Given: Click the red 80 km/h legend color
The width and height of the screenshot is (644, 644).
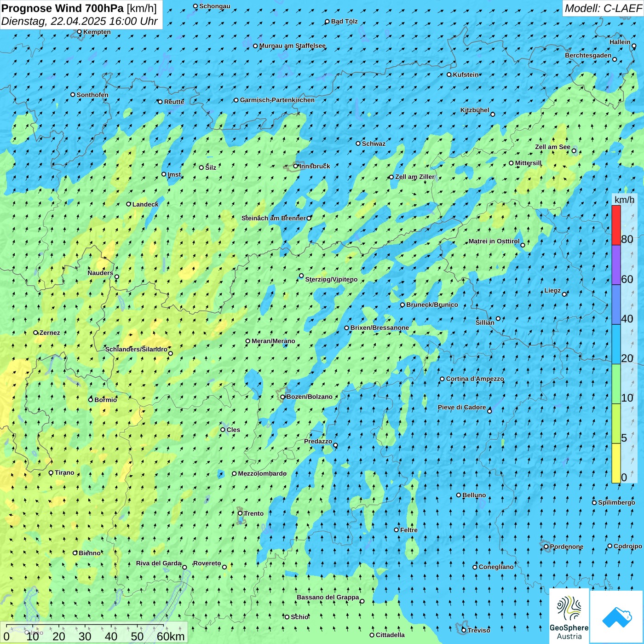Looking at the screenshot, I should [x=616, y=225].
